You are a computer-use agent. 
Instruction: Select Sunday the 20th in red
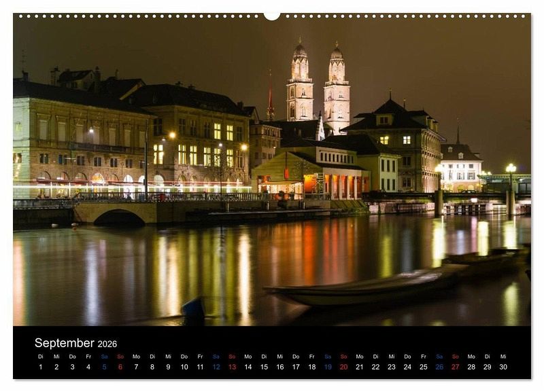tap(343, 367)
